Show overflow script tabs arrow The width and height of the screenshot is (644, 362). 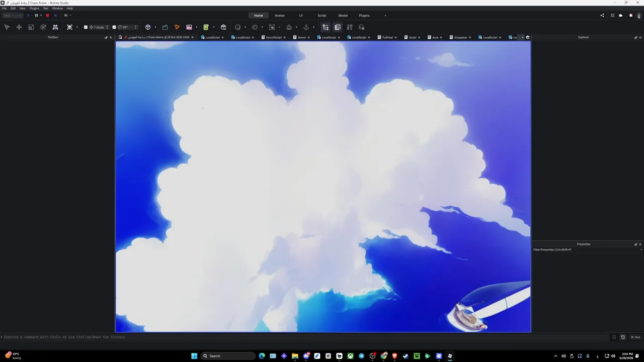[522, 37]
